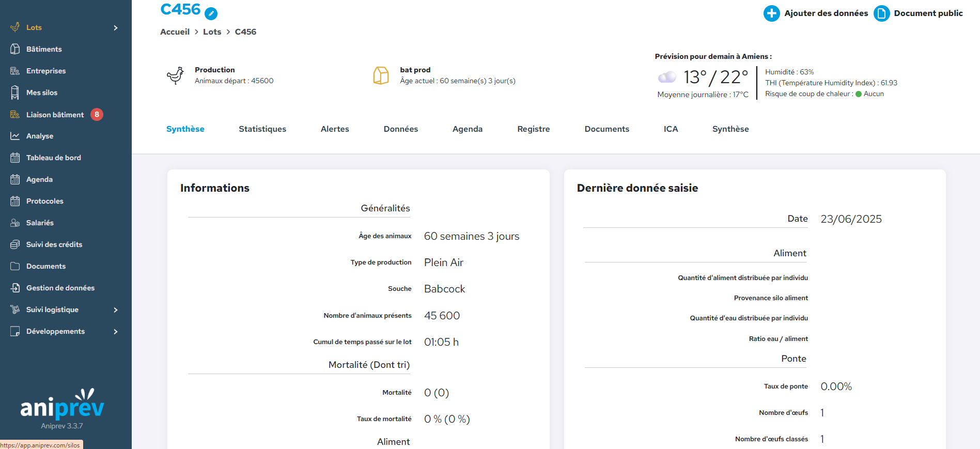
Task: Click the Accueil breadcrumb link
Action: point(175,32)
